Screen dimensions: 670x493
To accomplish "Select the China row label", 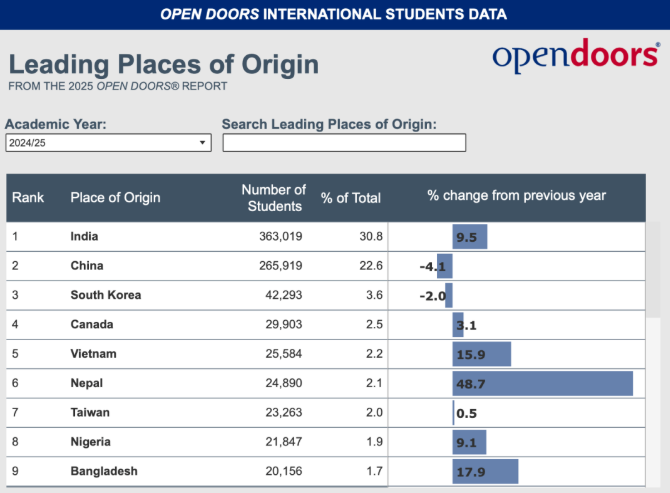I will coord(87,266).
